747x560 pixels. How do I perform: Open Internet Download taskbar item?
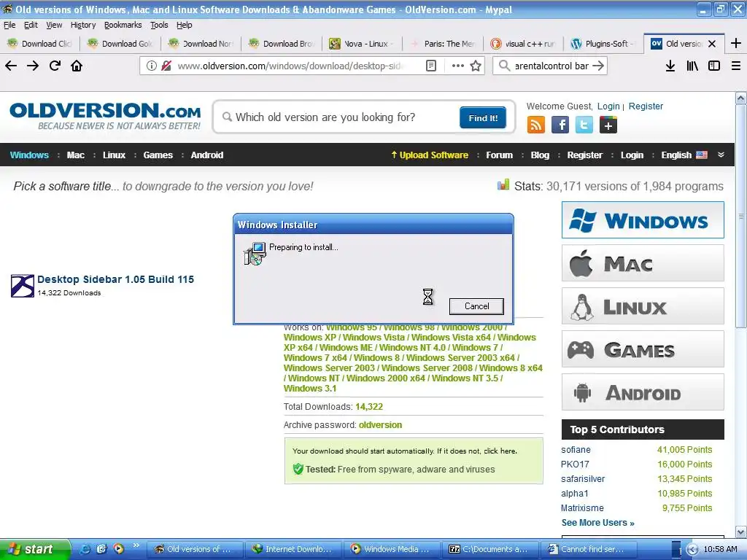point(293,549)
